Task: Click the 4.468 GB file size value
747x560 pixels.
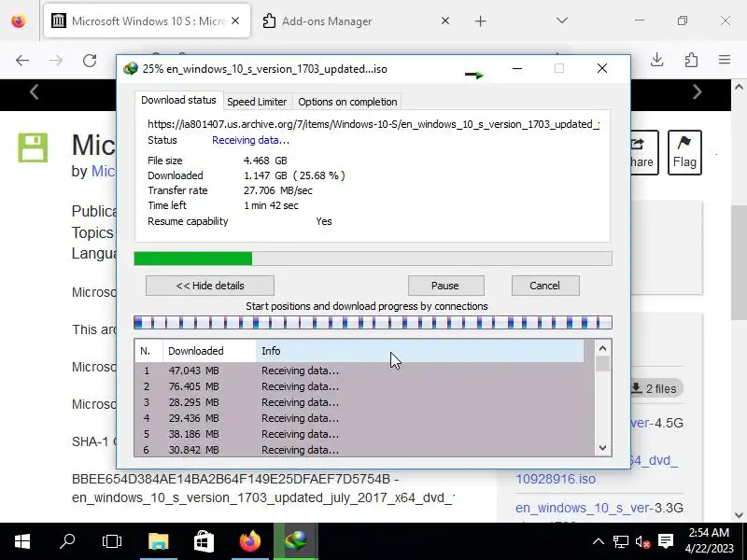Action: 265,161
